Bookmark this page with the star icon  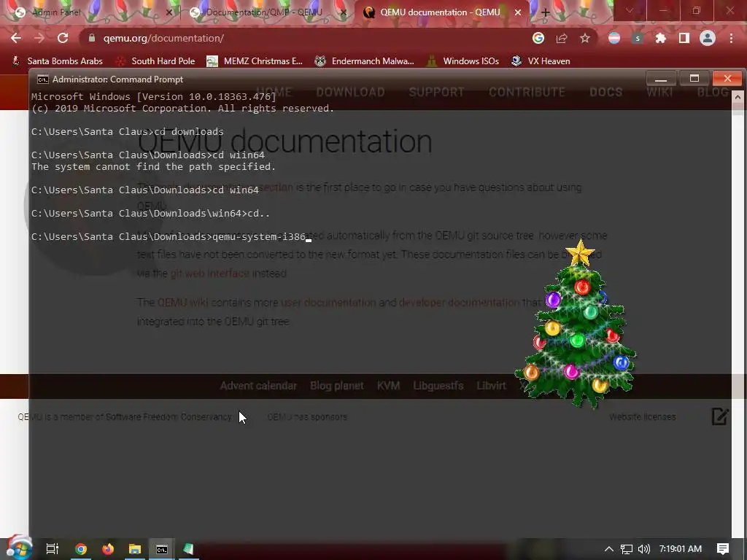click(x=585, y=38)
